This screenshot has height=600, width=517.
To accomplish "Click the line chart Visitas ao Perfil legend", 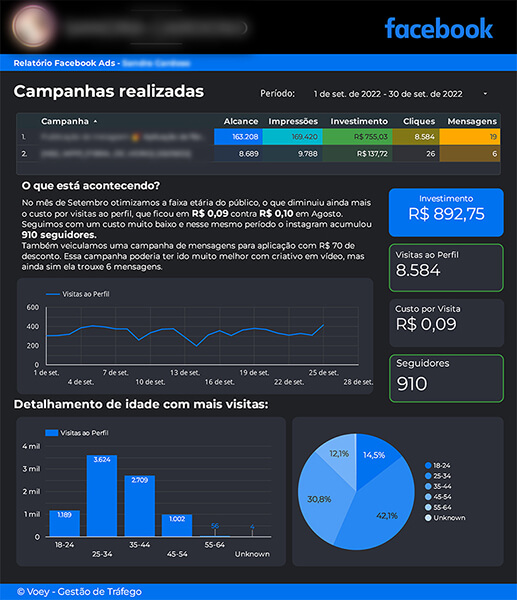I will pos(78,294).
